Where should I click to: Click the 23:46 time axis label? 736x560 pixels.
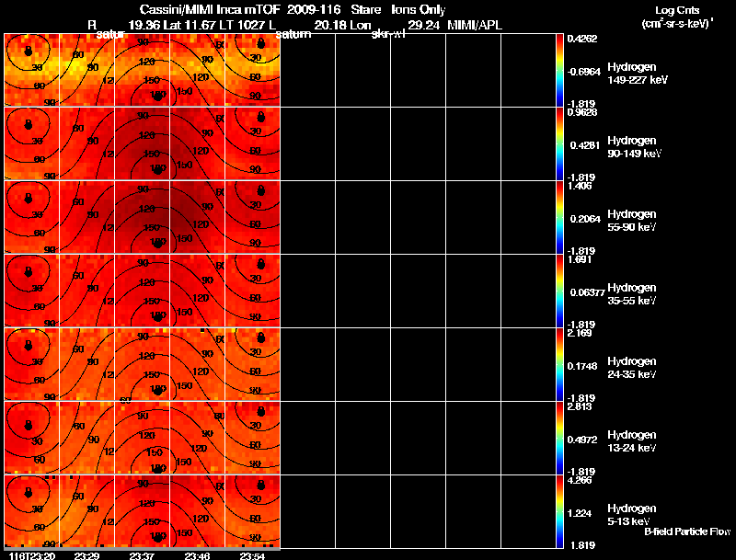click(197, 555)
